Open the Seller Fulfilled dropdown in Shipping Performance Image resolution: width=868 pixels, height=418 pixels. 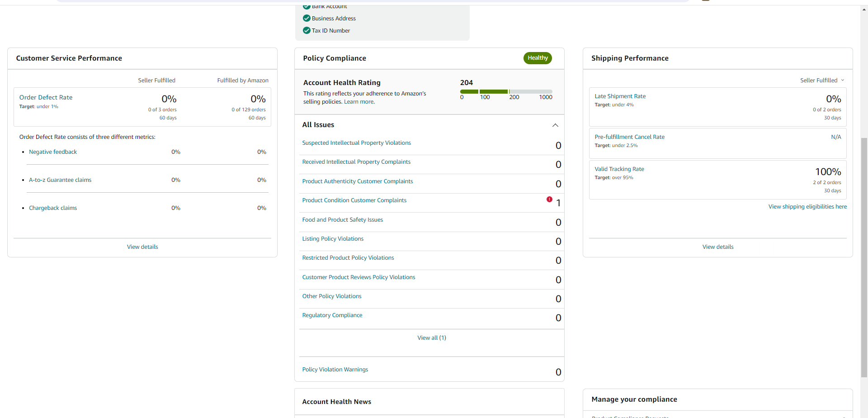tap(822, 80)
